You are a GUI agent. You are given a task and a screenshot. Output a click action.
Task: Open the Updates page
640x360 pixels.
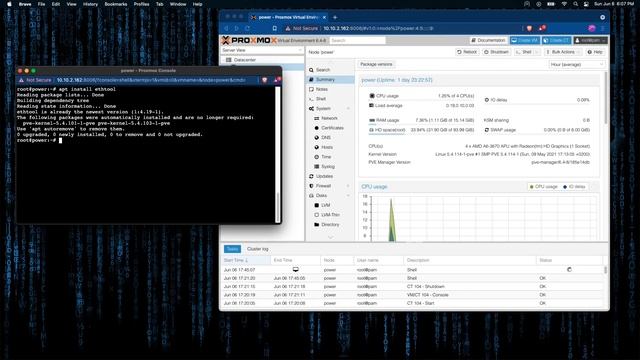[x=324, y=176]
